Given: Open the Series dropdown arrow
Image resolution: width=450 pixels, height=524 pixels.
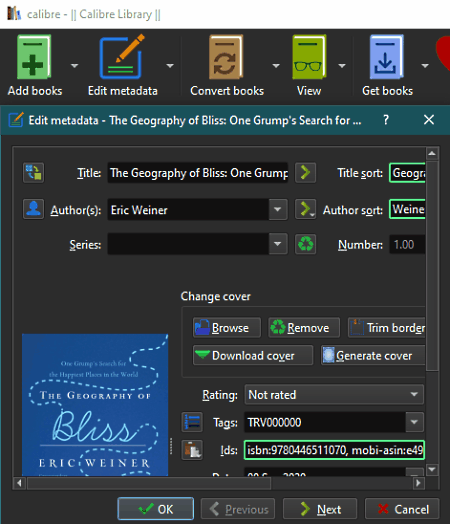Looking at the screenshot, I should [x=278, y=244].
